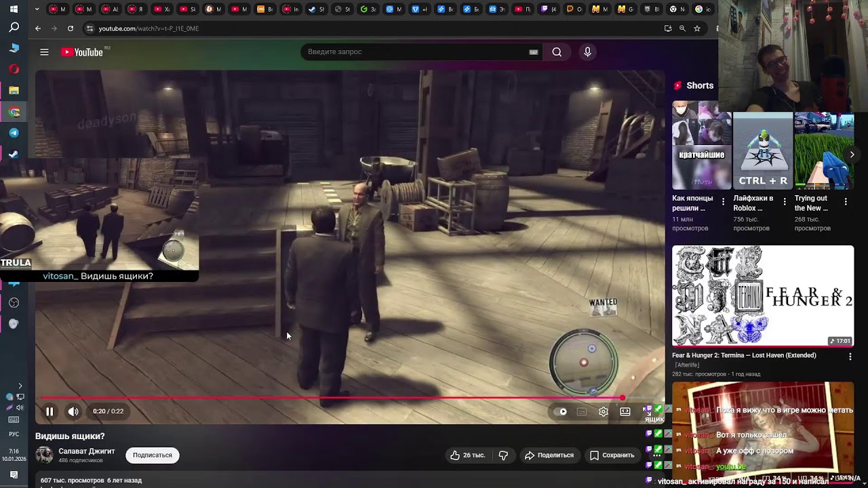This screenshot has height=488, width=868.
Task: Open options for Fear & Hunger 2 video
Action: (850, 356)
